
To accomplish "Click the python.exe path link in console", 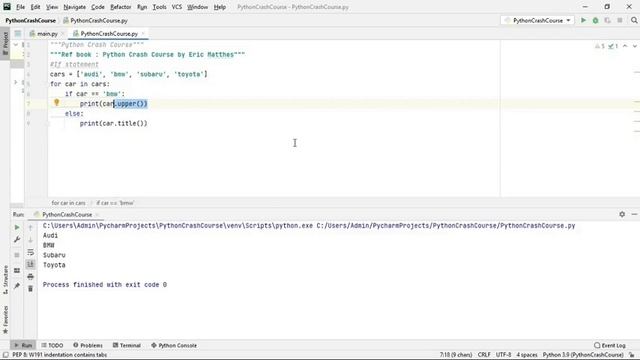I will point(178,225).
